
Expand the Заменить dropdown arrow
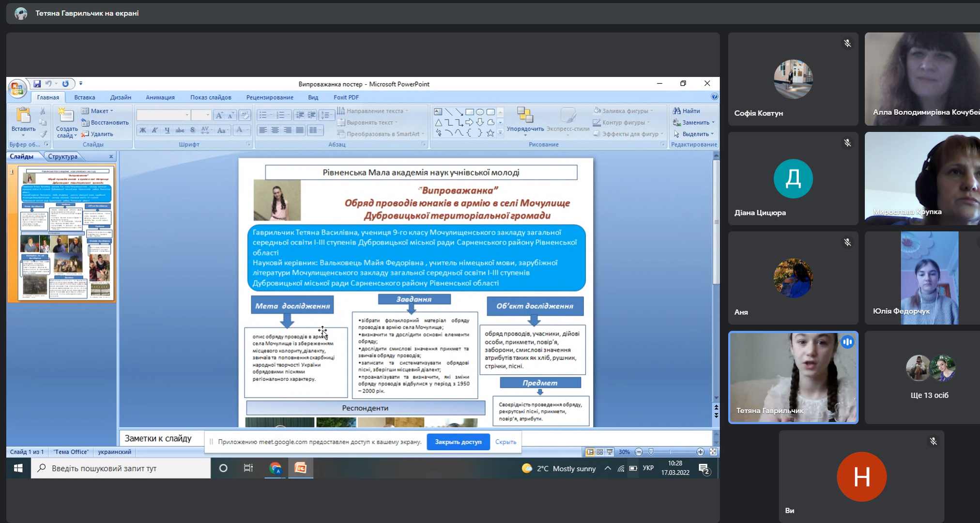coord(713,123)
